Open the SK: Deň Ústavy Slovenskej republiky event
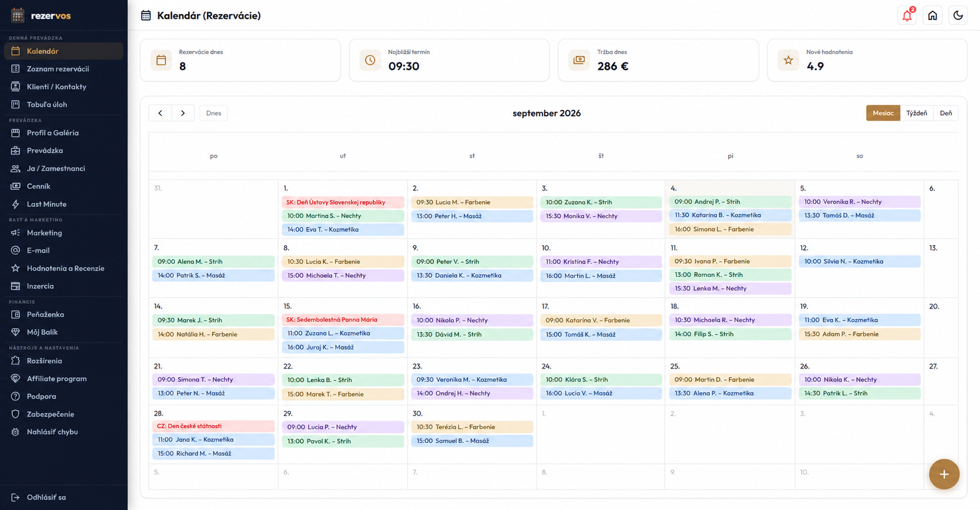 point(343,202)
